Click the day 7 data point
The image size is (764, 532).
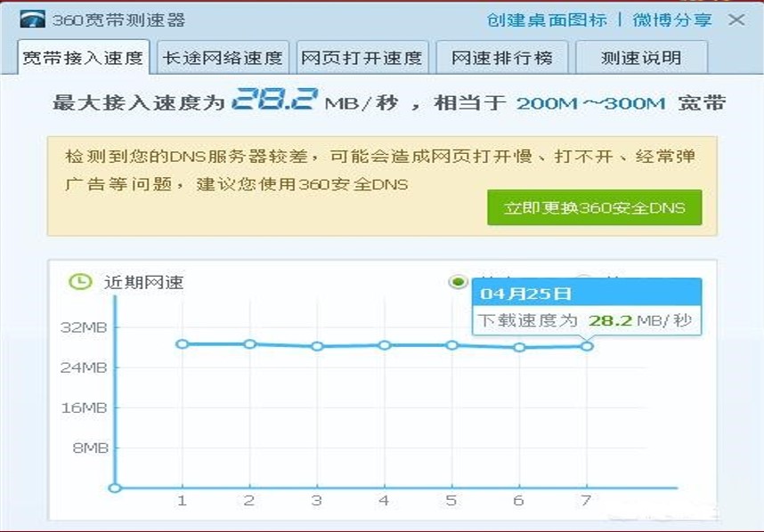(x=586, y=346)
